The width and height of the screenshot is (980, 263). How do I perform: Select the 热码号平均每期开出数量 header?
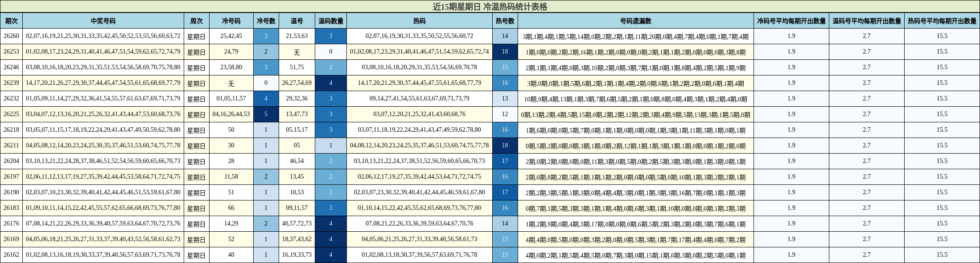pos(942,21)
